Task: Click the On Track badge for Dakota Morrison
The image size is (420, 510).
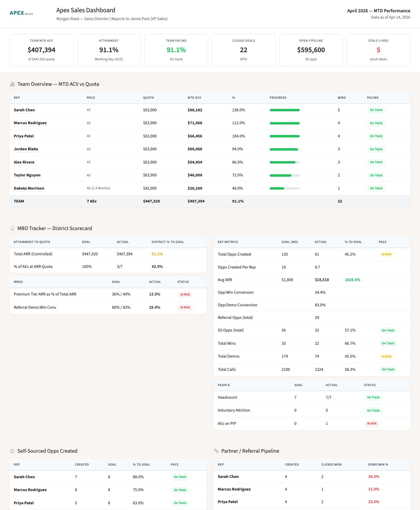Action: click(376, 188)
